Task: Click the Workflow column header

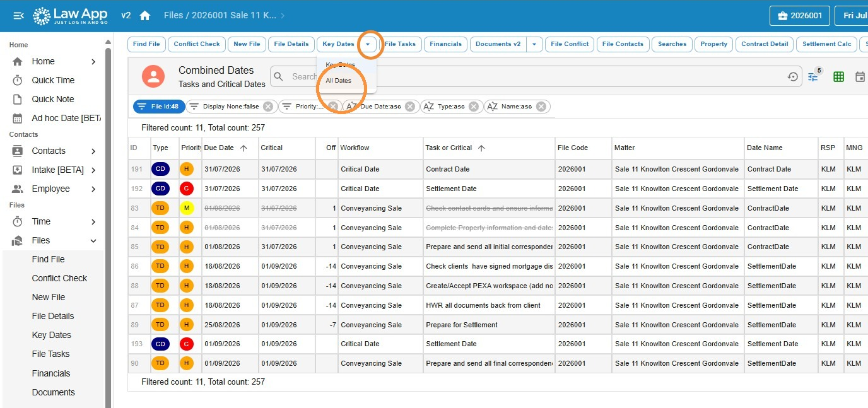Action: (x=380, y=148)
